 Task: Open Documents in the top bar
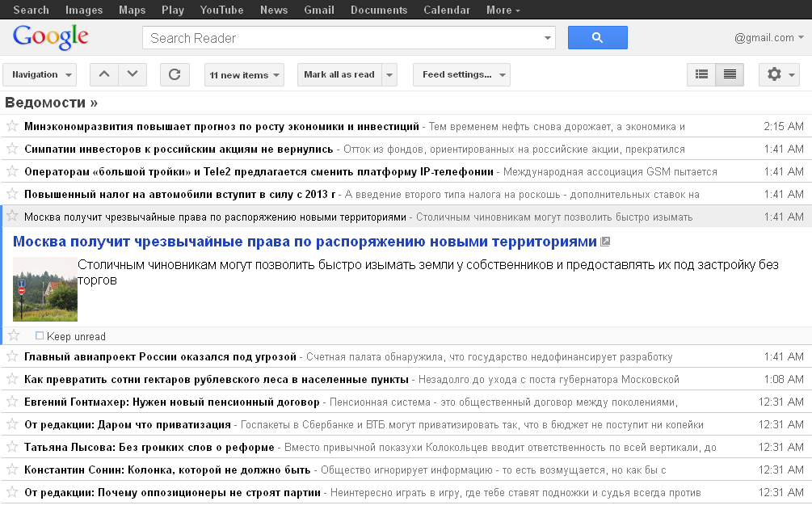click(x=379, y=10)
